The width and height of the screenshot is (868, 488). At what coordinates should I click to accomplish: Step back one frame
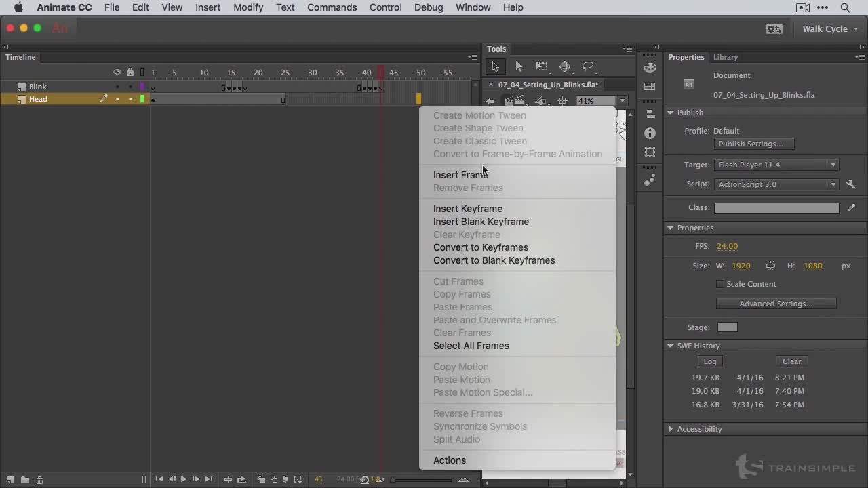tap(172, 479)
